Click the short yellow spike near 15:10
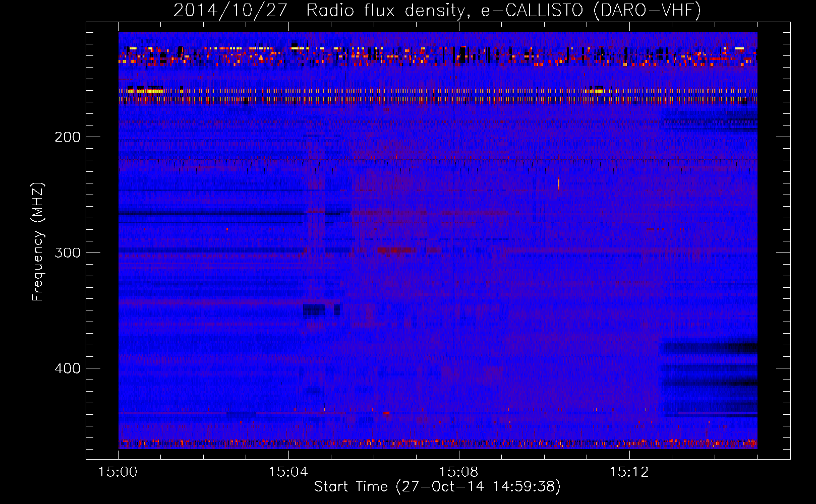The height and width of the screenshot is (504, 816). (x=559, y=184)
